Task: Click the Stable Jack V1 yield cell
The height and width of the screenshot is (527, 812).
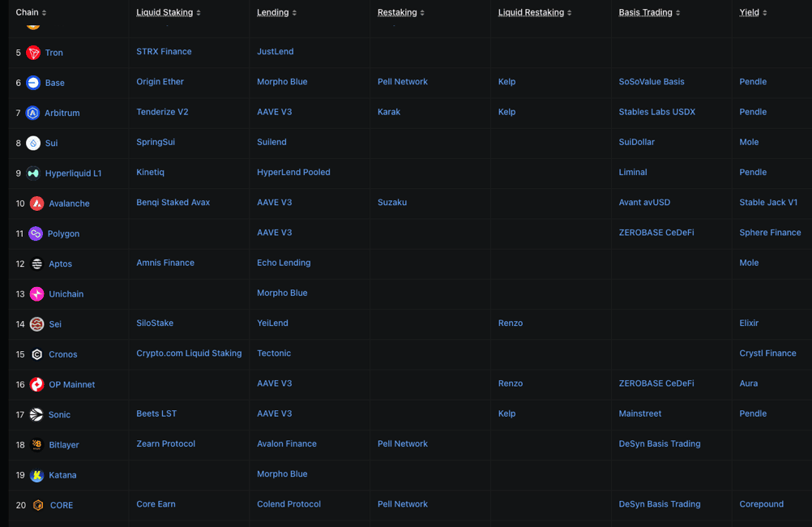Action: click(x=768, y=203)
